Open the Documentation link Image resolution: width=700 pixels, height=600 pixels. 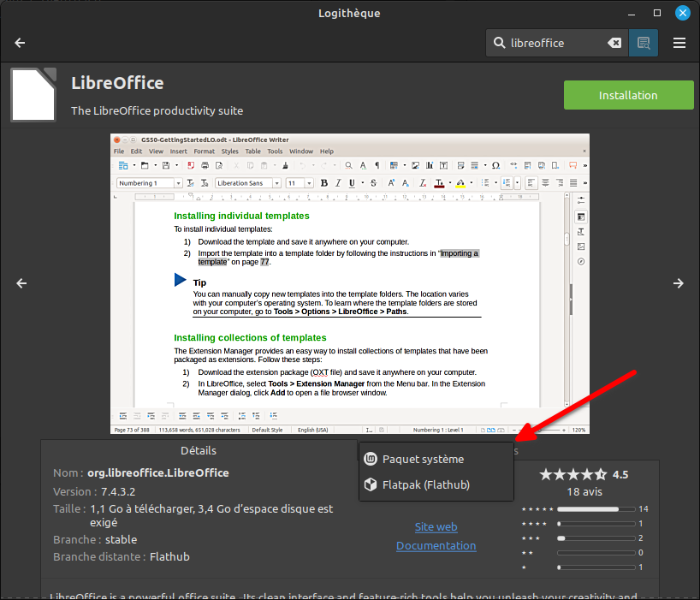click(x=436, y=545)
